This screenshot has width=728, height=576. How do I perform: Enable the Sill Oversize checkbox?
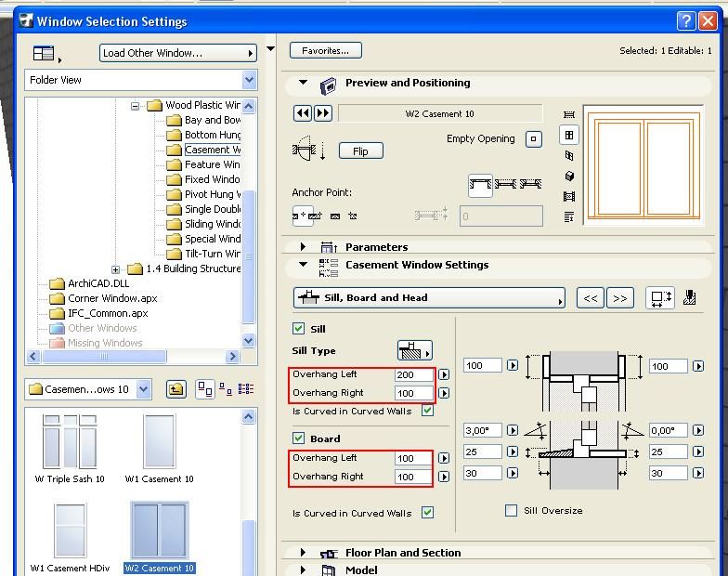[x=511, y=510]
